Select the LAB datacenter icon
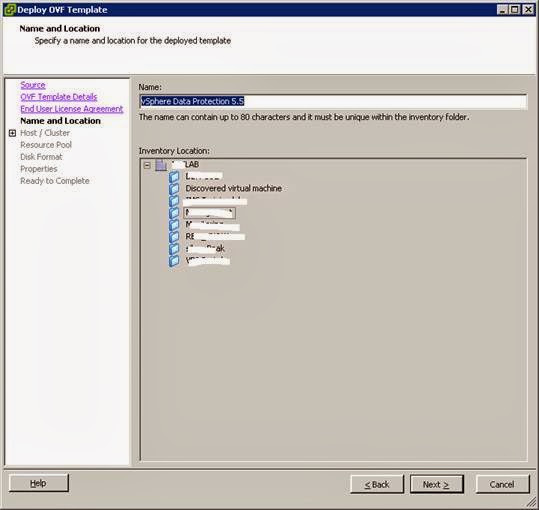The image size is (539, 510). (161, 165)
